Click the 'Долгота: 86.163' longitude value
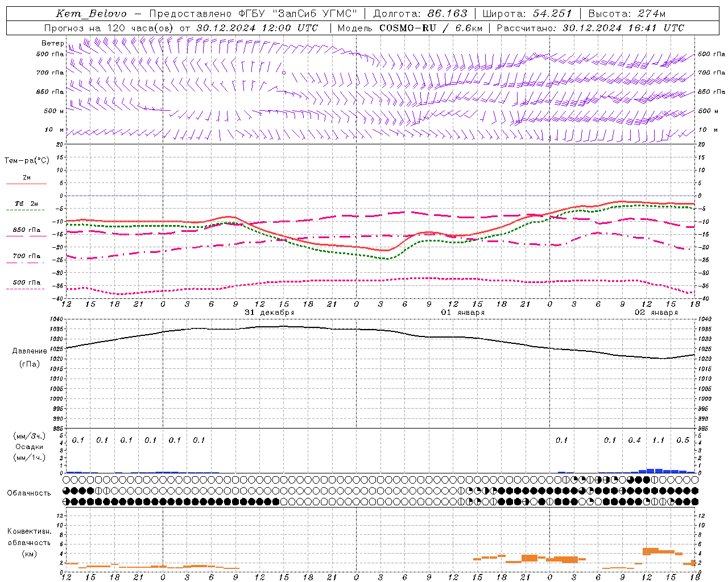The image size is (728, 582). point(420,14)
